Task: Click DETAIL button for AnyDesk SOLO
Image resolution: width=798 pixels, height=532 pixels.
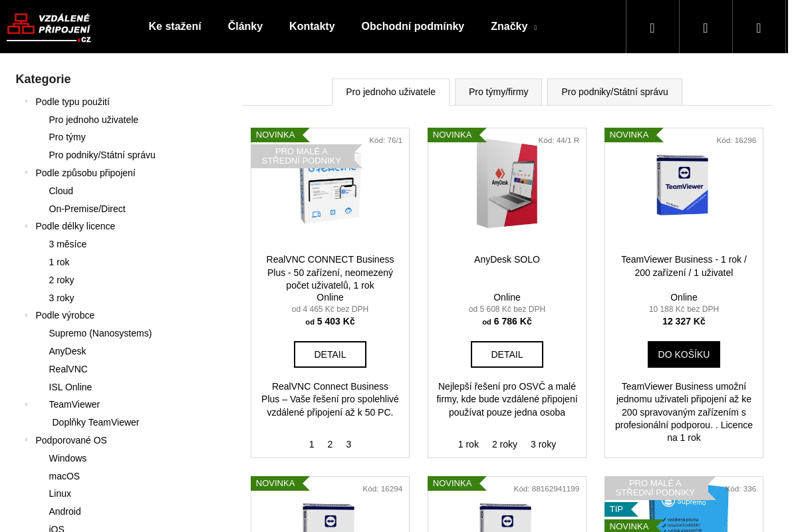Action: pos(507,354)
